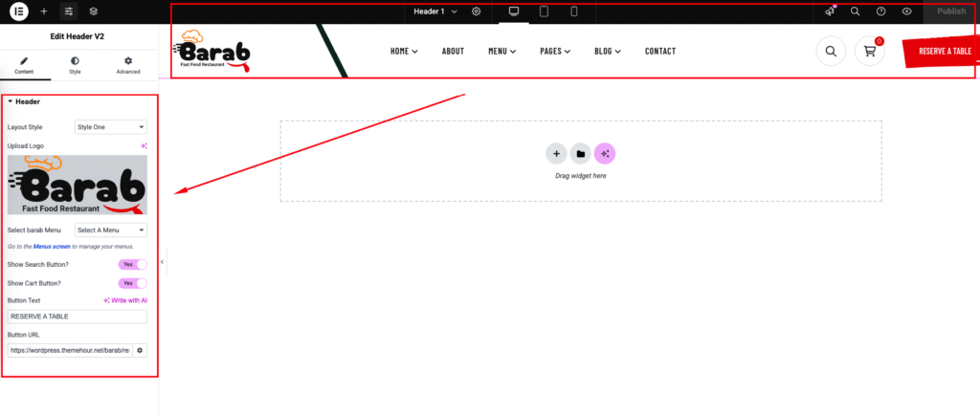Open the Structure layers icon
This screenshot has width=980, height=417.
click(x=93, y=11)
